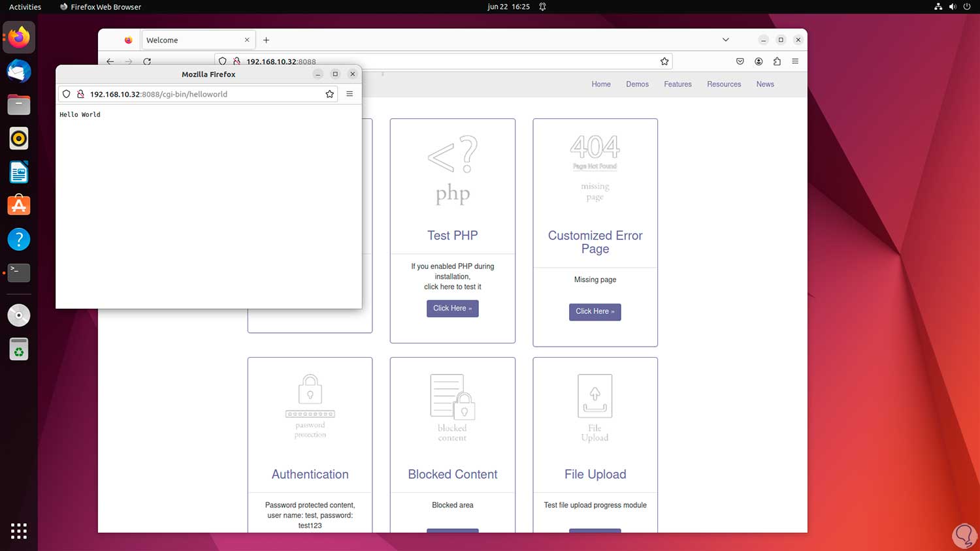The height and width of the screenshot is (551, 980).
Task: Click the 404 missing page image
Action: point(595,168)
